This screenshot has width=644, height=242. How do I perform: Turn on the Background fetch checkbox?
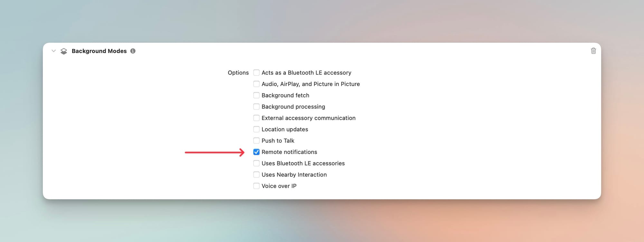(x=256, y=95)
